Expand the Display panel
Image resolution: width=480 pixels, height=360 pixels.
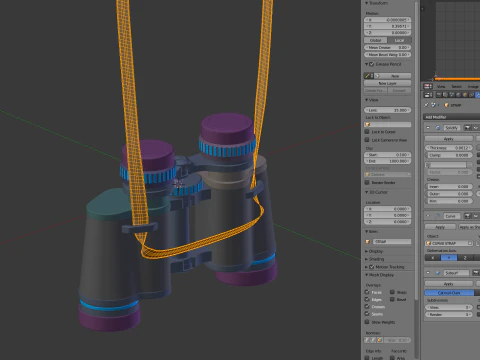click(367, 251)
